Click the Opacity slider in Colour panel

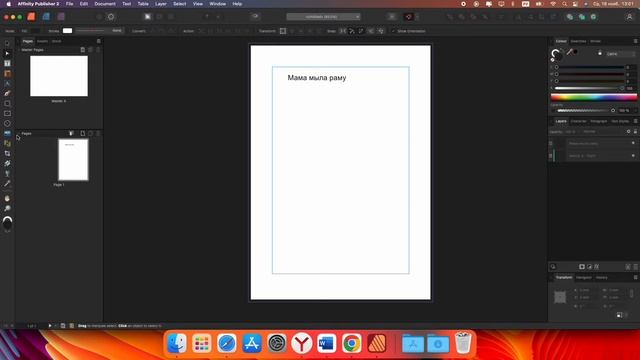coord(585,110)
